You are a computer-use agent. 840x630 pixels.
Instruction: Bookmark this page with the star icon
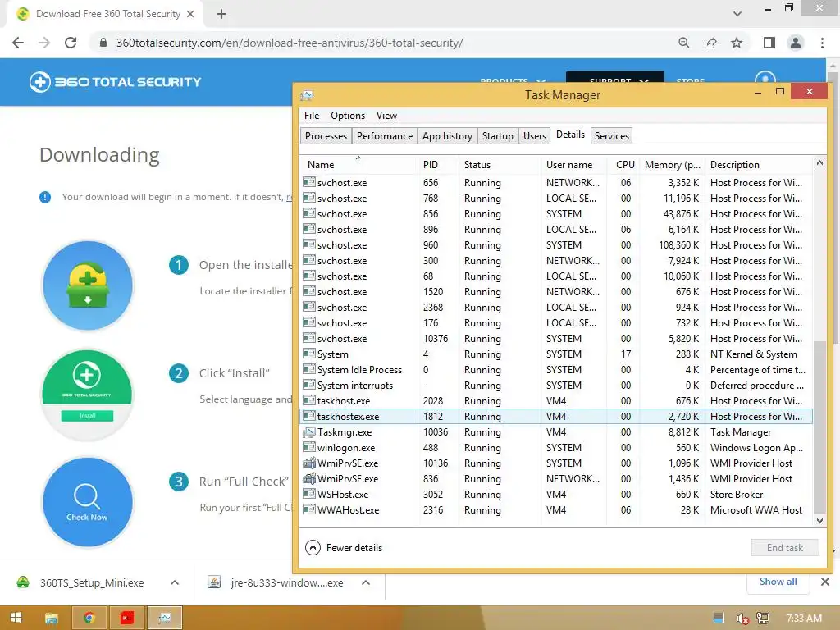(737, 43)
